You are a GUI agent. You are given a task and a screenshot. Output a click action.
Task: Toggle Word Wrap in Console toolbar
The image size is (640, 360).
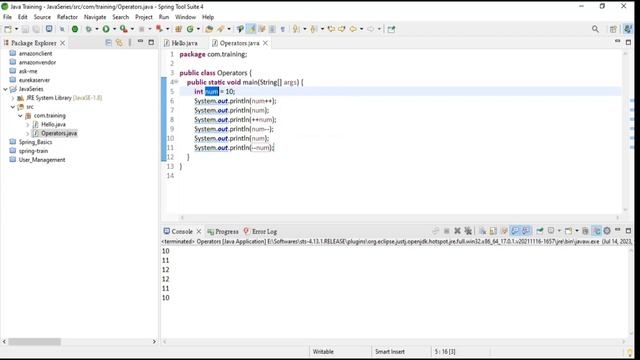(x=504, y=231)
